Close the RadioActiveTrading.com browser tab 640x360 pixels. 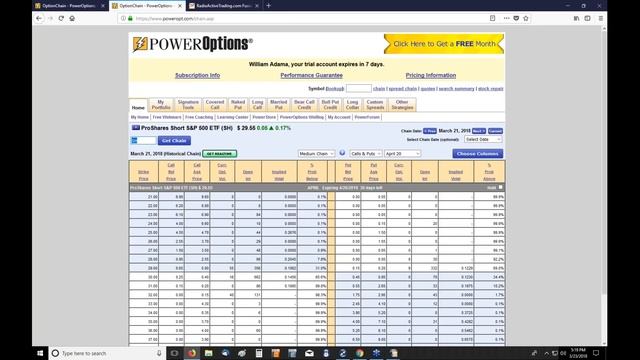[x=257, y=6]
